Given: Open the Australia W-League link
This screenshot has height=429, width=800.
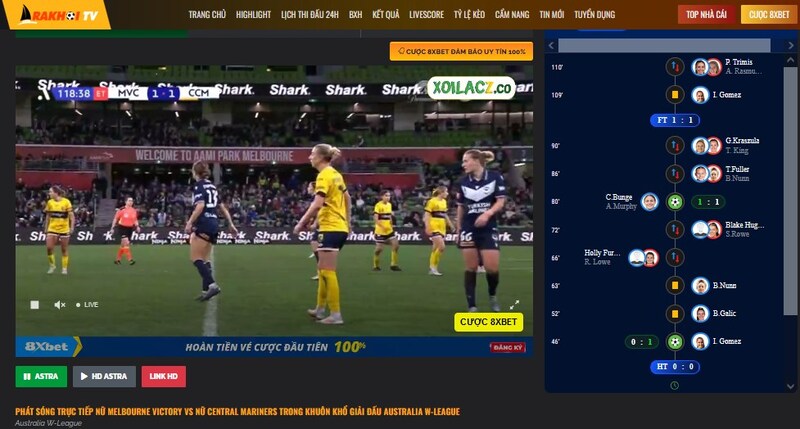Looking at the screenshot, I should click(x=48, y=423).
